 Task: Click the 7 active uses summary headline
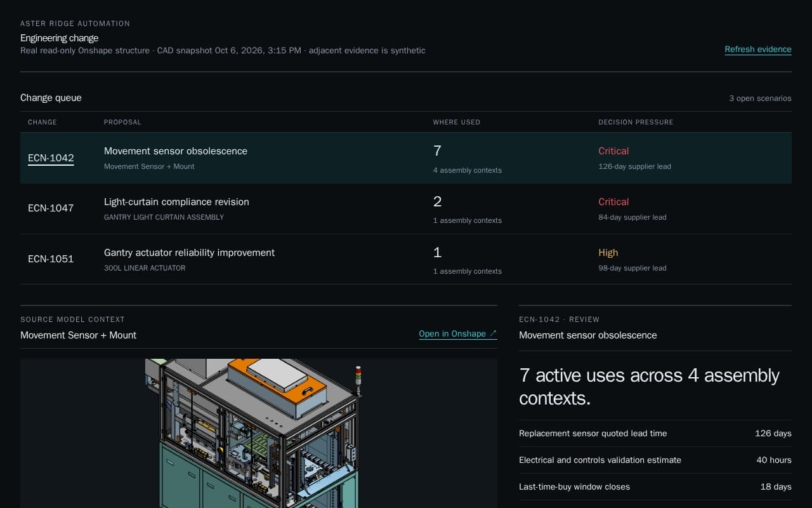tap(649, 387)
